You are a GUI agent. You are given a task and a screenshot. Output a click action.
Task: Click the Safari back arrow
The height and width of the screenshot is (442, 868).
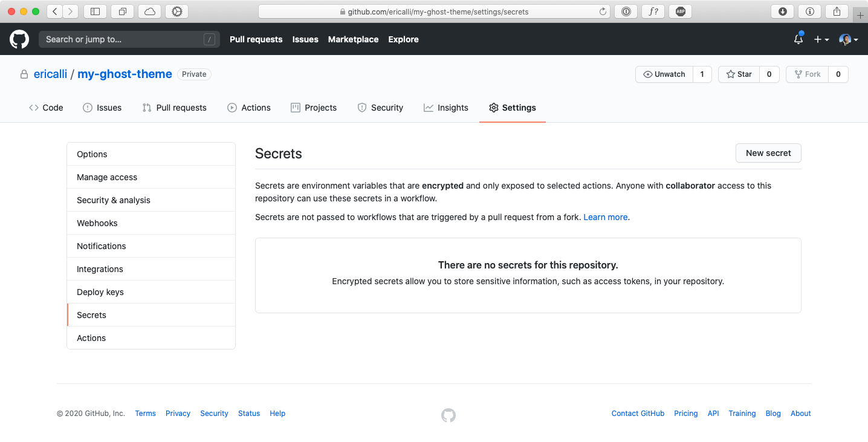click(54, 11)
